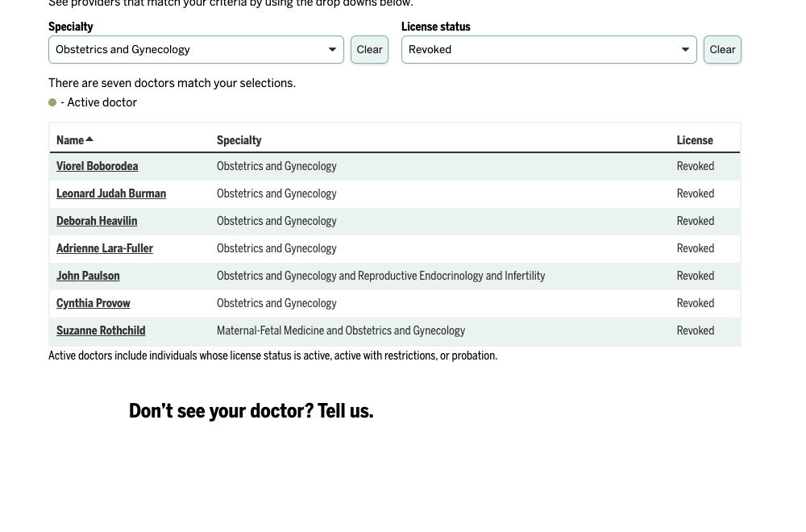Sort table by Name column
The height and width of the screenshot is (532, 806).
pos(75,140)
